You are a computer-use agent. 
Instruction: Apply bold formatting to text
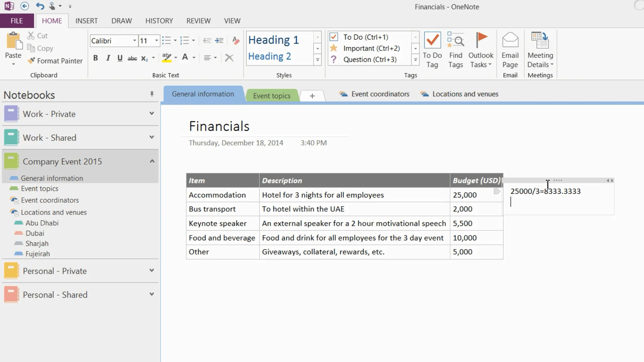click(96, 58)
